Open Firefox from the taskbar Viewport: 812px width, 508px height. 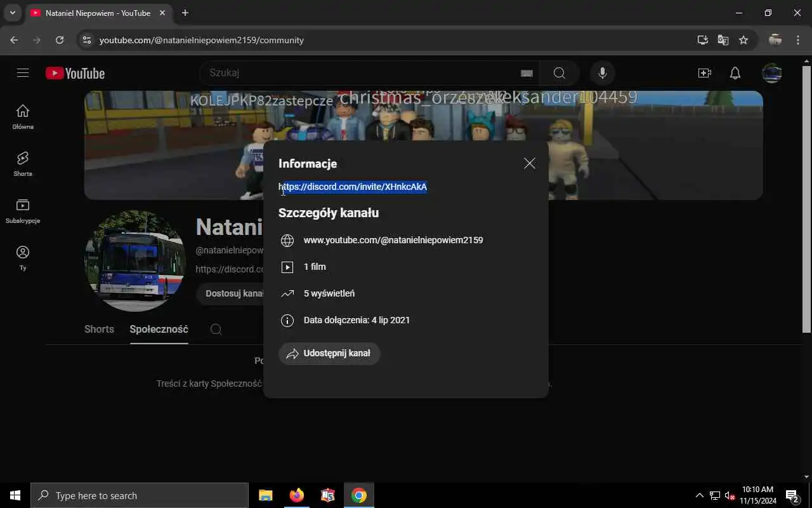(x=296, y=495)
